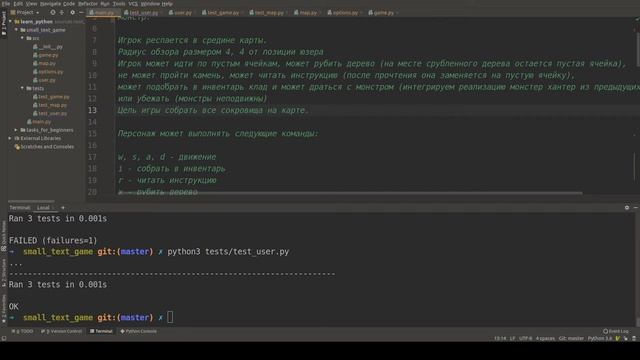Viewport: 640px width, 360px height.
Task: Toggle the Structure side tool window
Action: [4, 273]
